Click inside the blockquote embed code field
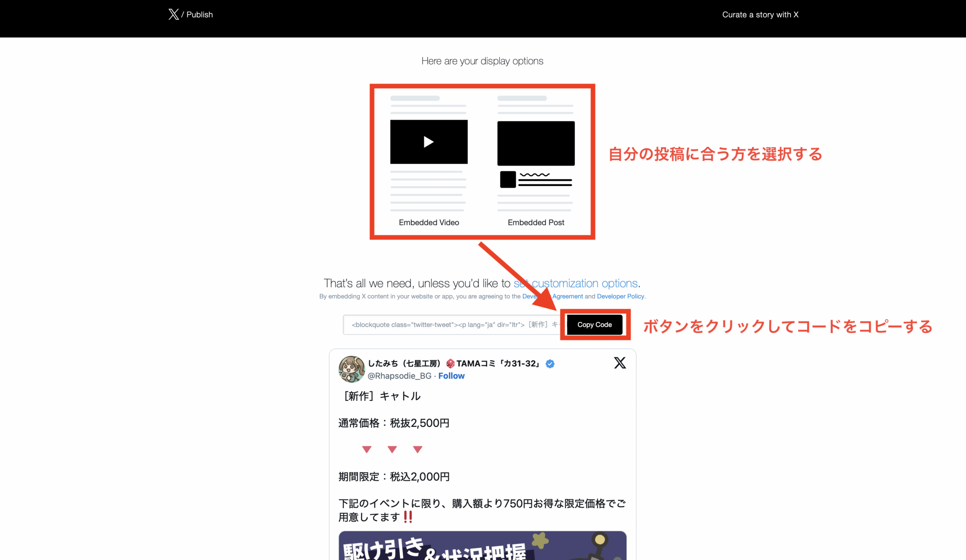This screenshot has width=966, height=560. click(x=452, y=325)
